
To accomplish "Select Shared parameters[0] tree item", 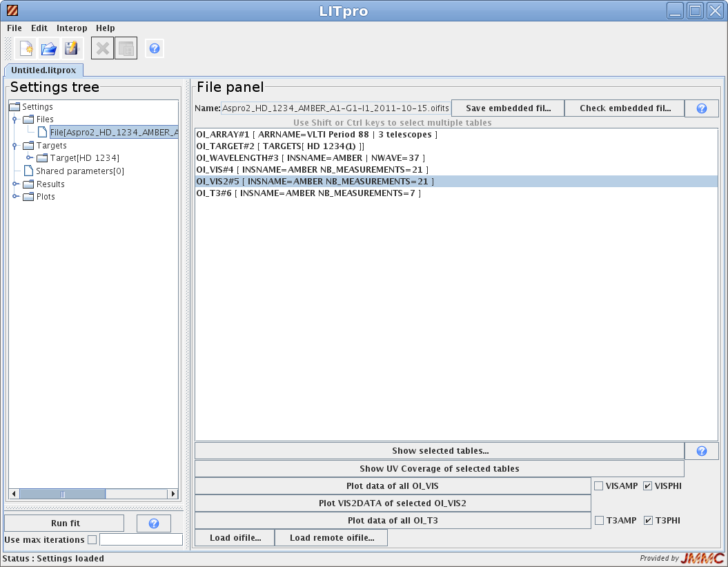I will 80,171.
